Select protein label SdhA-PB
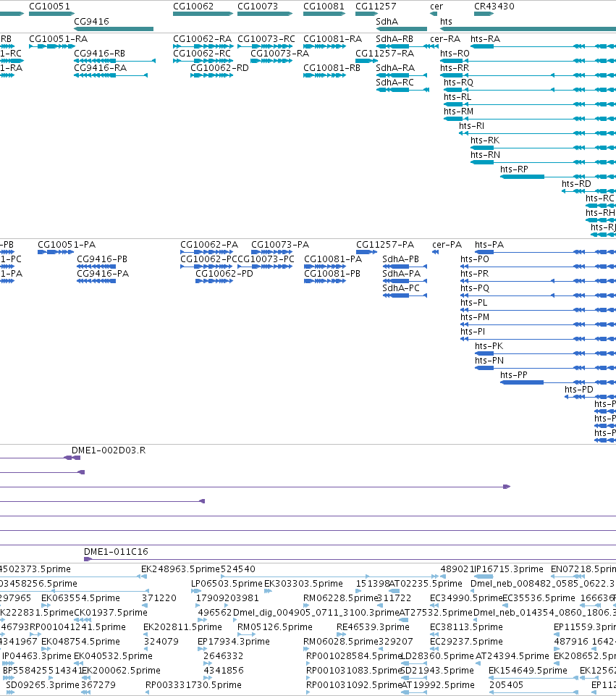The width and height of the screenshot is (616, 696). point(400,259)
